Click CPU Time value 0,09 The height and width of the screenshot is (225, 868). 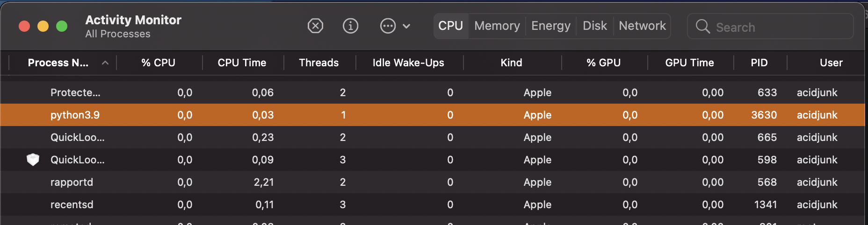263,160
